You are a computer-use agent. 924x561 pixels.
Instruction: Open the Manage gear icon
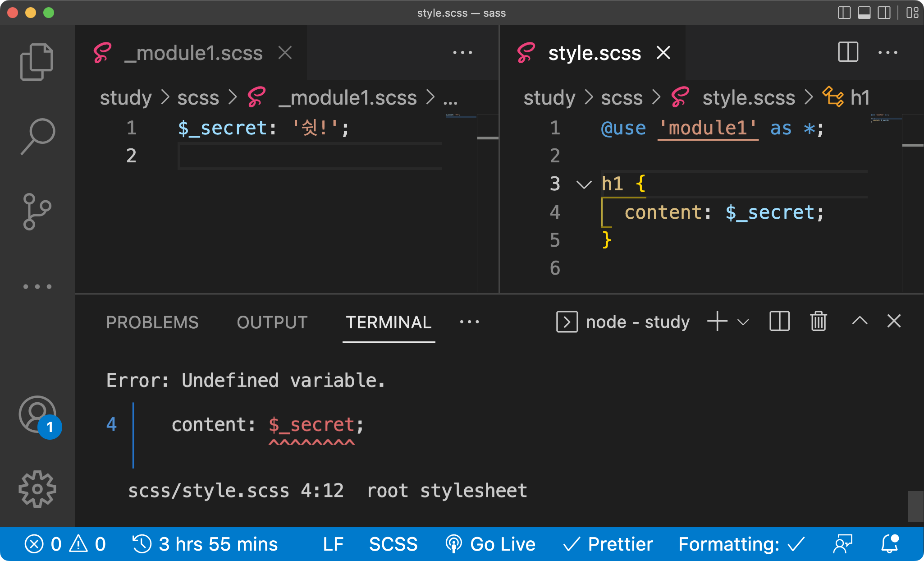coord(37,489)
